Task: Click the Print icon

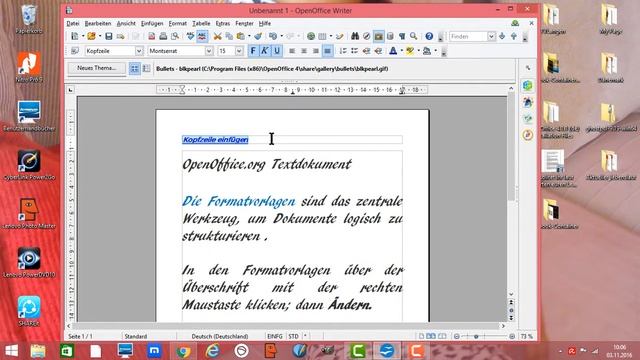Action: [x=163, y=37]
